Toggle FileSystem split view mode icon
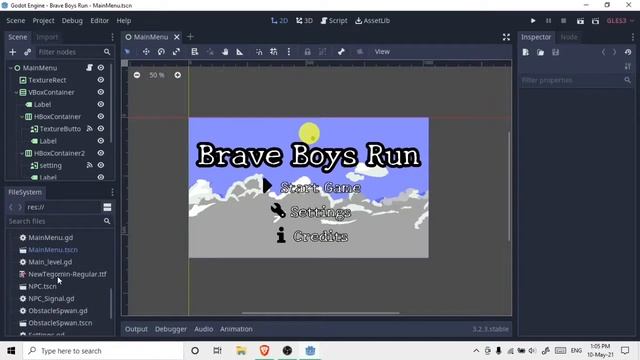 pos(107,207)
